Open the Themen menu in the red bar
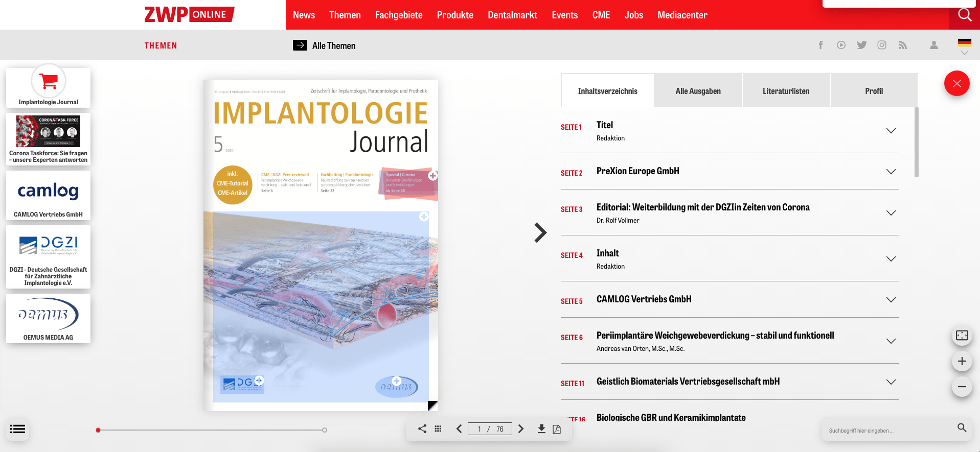The height and width of the screenshot is (452, 980). click(345, 15)
